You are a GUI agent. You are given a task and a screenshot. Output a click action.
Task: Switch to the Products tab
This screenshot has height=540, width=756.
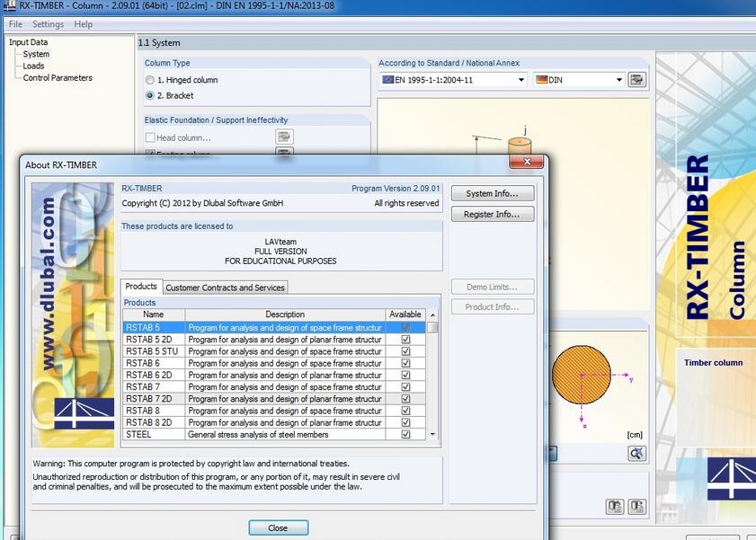(x=141, y=286)
